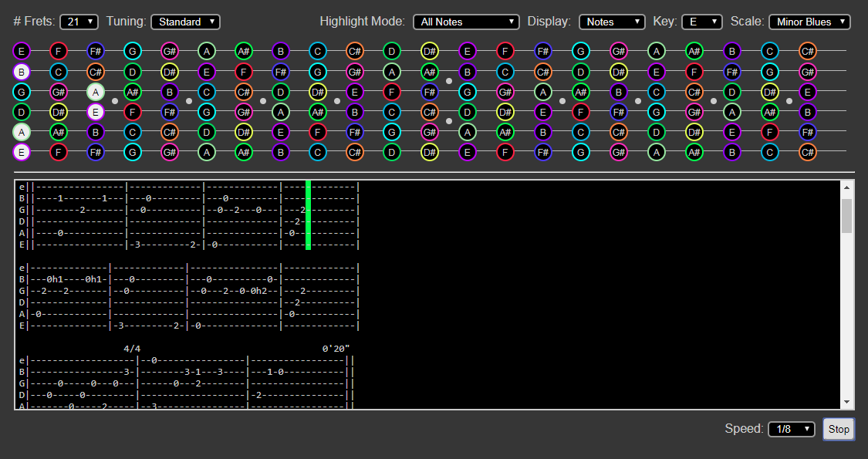Click the green playback cursor in the tab
The image size is (868, 459).
(309, 214)
